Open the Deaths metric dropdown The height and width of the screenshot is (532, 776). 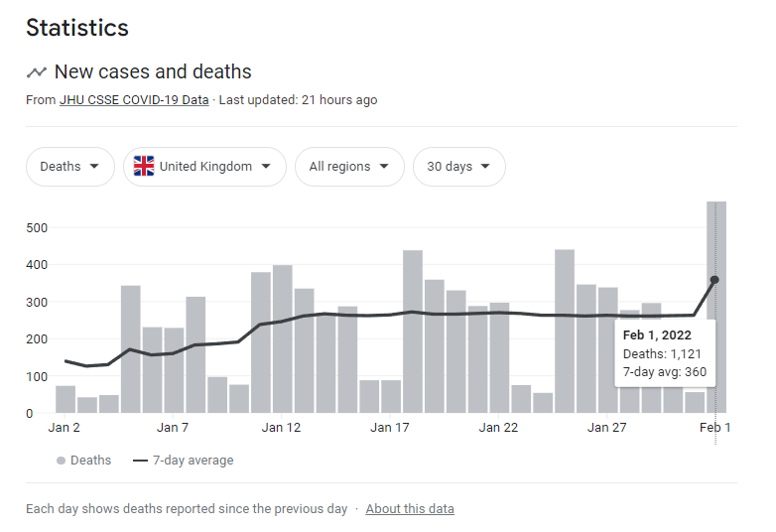[69, 167]
